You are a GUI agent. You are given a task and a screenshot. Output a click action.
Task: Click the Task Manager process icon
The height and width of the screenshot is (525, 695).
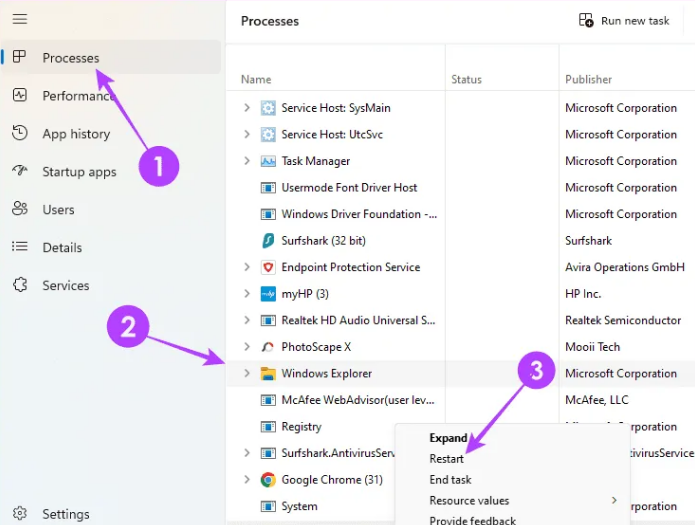pos(268,161)
